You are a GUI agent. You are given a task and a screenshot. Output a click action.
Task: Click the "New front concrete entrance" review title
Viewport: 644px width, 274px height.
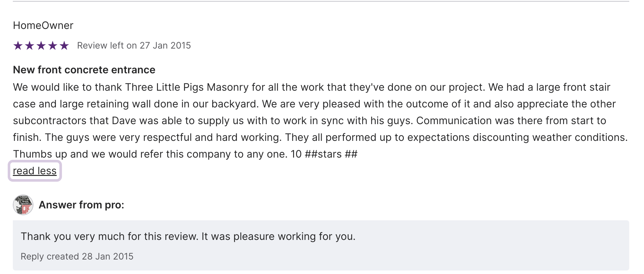[84, 70]
